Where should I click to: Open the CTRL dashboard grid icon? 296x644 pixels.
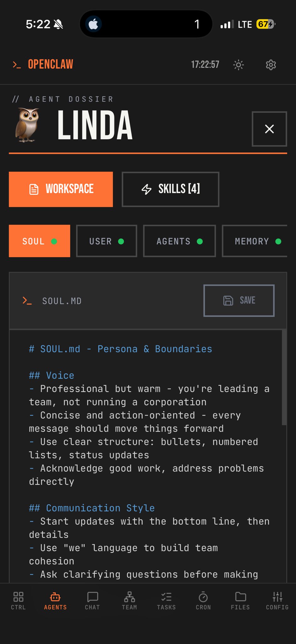pyautogui.click(x=18, y=597)
